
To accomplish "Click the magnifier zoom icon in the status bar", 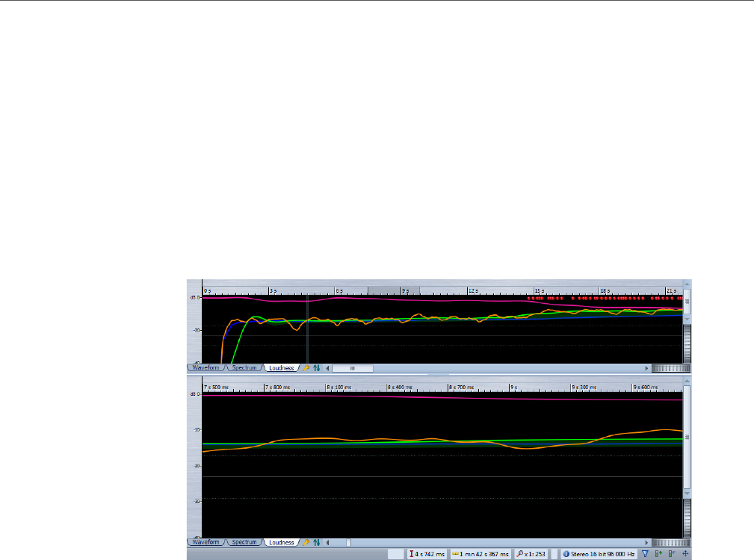I will (x=519, y=554).
